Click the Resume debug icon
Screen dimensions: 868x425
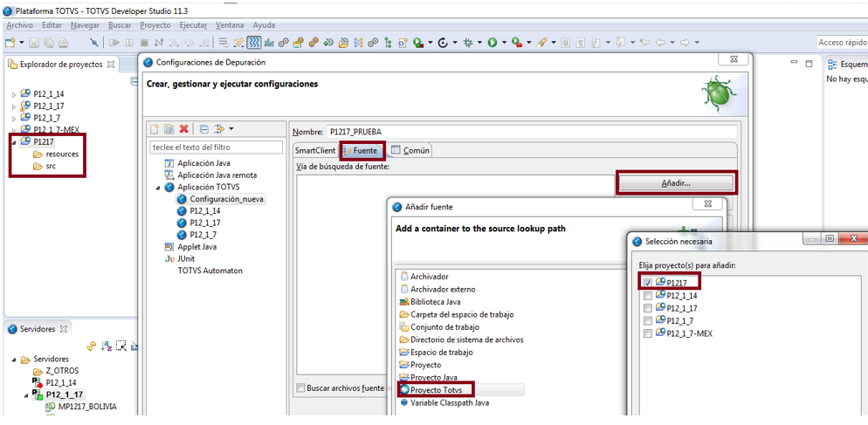tap(114, 43)
